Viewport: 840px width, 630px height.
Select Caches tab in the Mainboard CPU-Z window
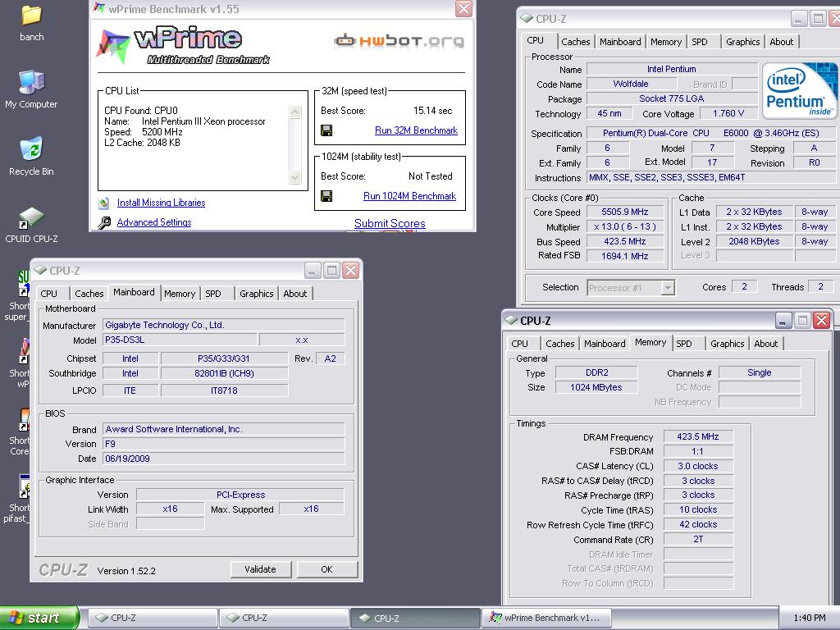89,294
